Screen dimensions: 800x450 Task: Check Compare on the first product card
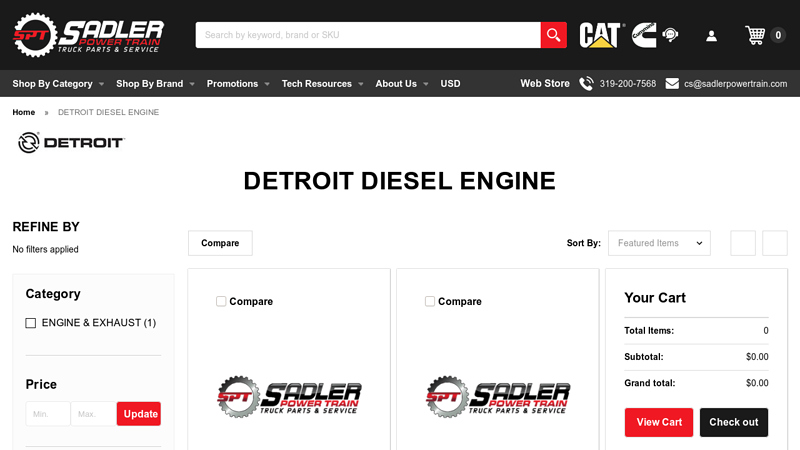pos(221,302)
